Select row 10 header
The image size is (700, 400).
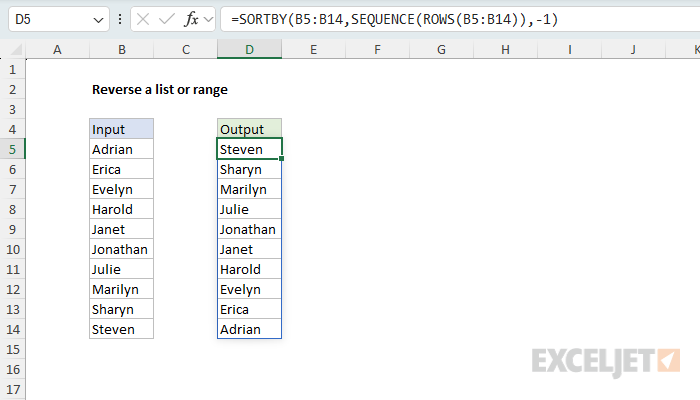[12, 249]
